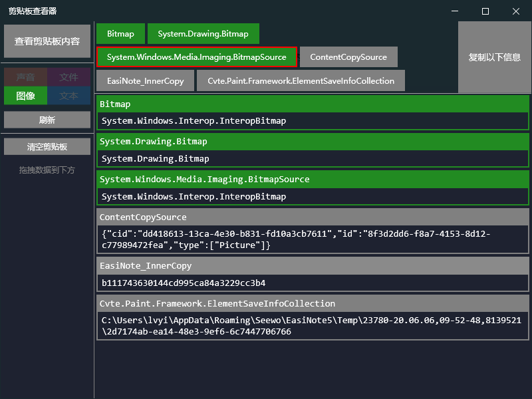Click the gray ContentCopySource entry header
The image size is (532, 399).
(x=313, y=217)
